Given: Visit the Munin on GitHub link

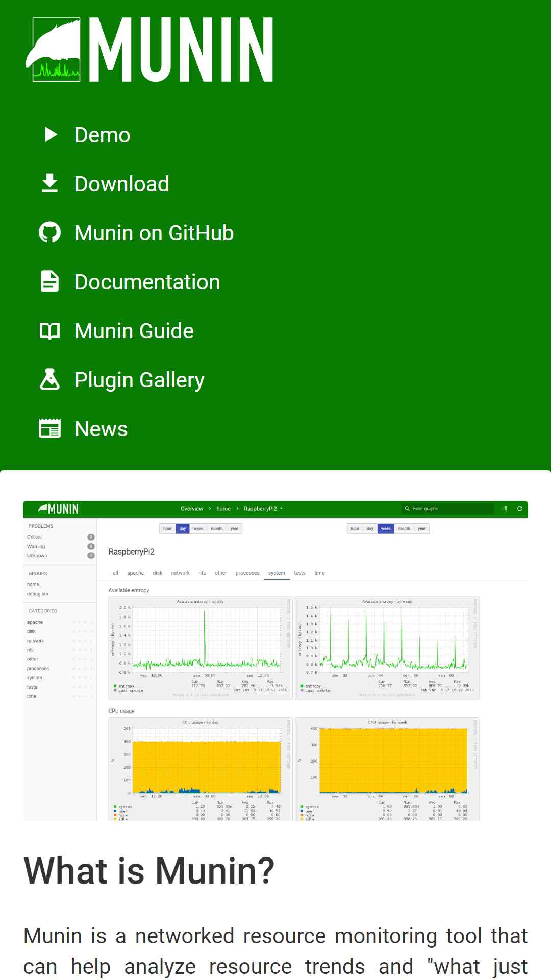Looking at the screenshot, I should click(154, 233).
